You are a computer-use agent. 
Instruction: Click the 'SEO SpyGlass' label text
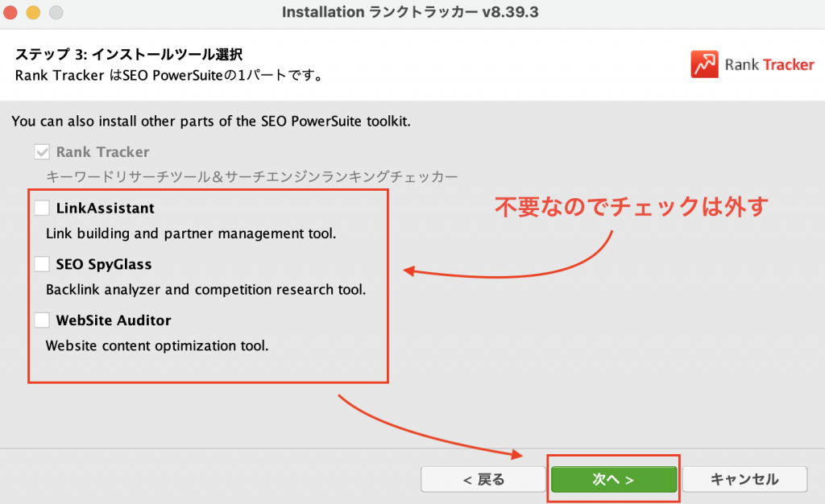click(104, 264)
